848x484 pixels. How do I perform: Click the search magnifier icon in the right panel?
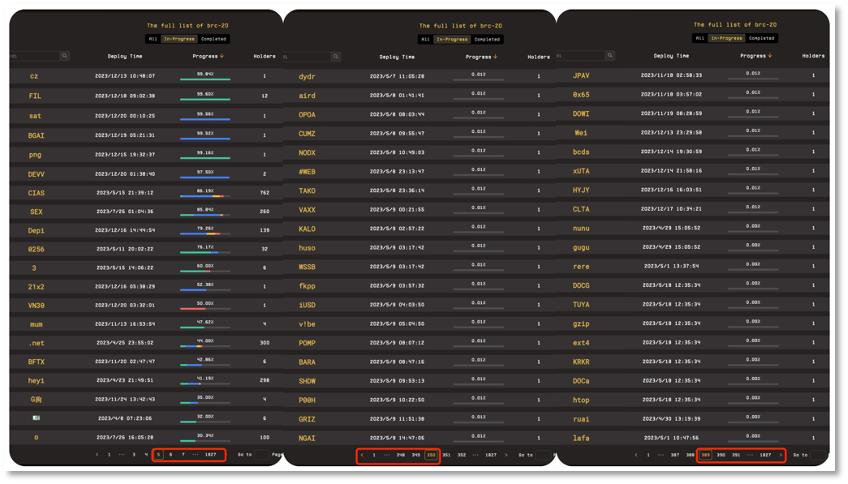610,55
